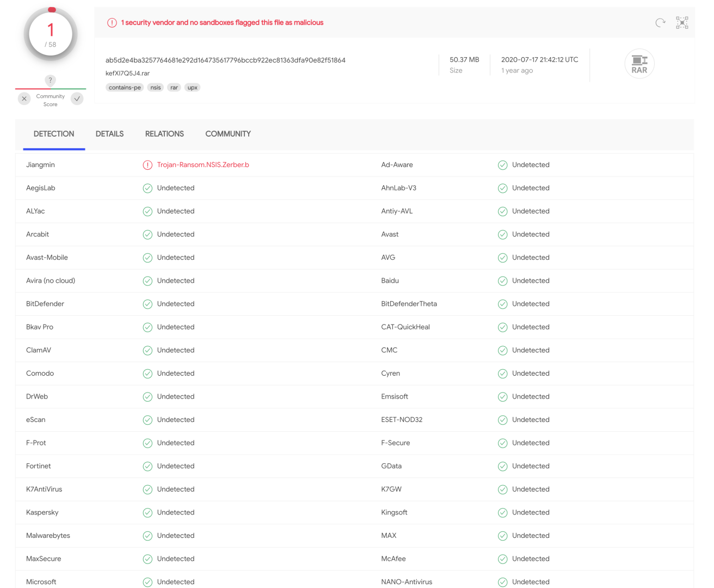
Task: Click the '1 year ago' label
Action: [517, 71]
